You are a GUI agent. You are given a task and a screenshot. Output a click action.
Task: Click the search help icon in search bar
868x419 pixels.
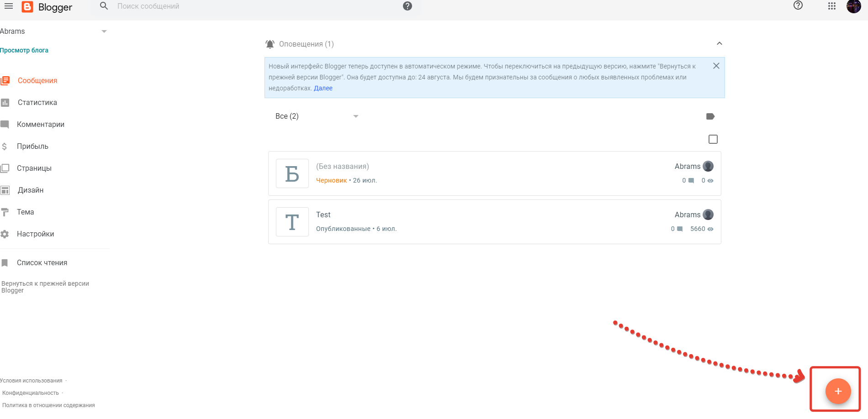408,6
